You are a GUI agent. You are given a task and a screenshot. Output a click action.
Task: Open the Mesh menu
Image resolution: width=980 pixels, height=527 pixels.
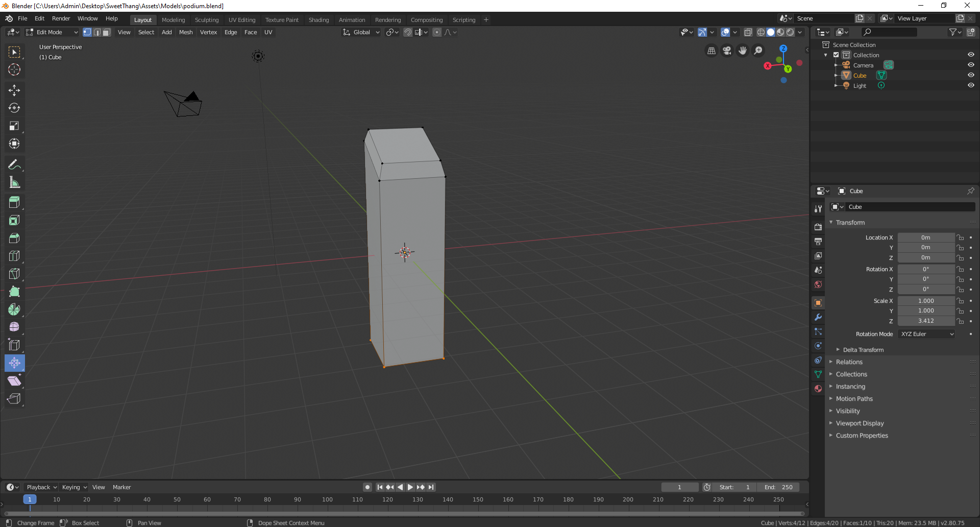pos(186,32)
